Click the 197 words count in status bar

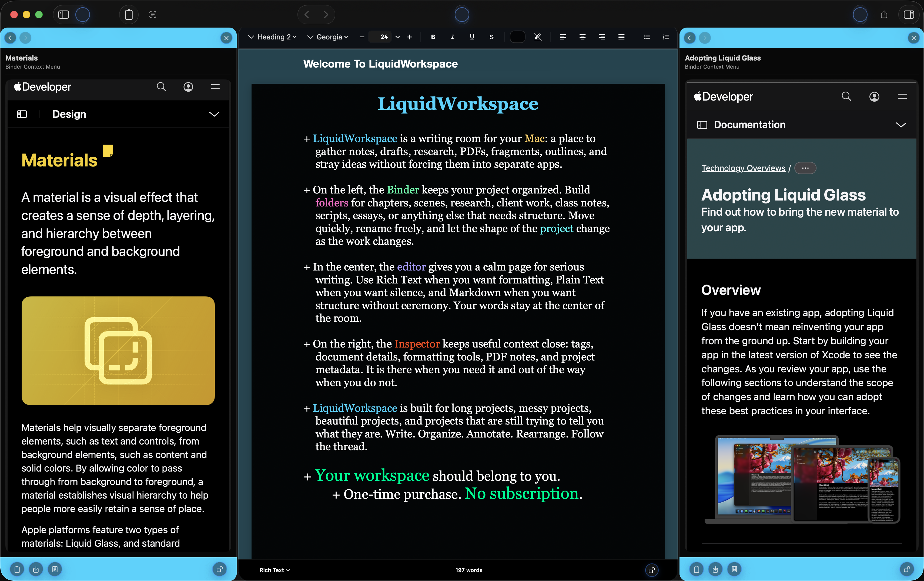468,570
